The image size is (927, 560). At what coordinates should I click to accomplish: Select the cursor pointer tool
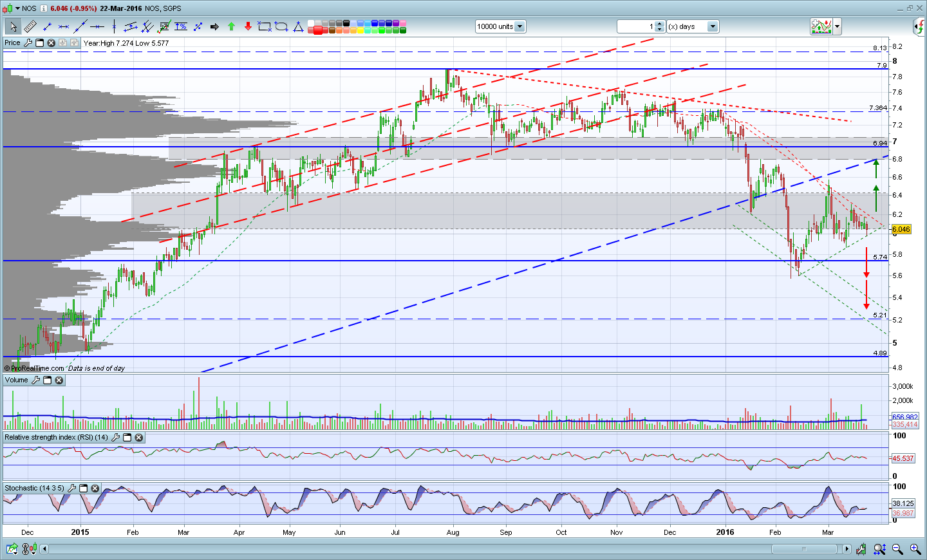coord(13,26)
